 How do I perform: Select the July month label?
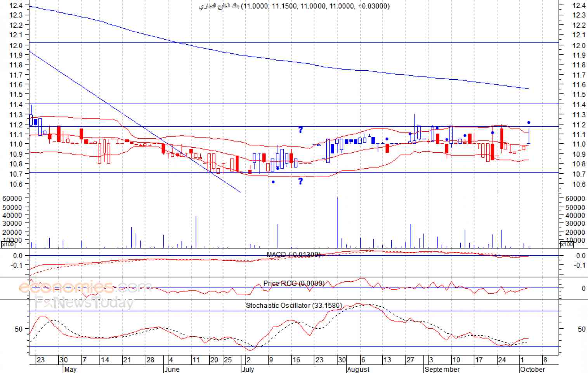(248, 369)
